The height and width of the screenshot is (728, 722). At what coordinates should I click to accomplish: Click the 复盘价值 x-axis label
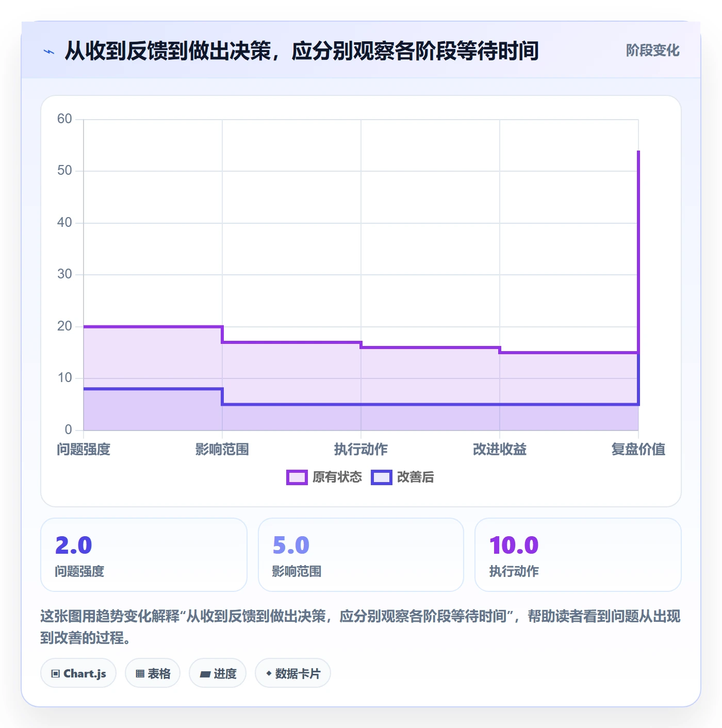(638, 450)
